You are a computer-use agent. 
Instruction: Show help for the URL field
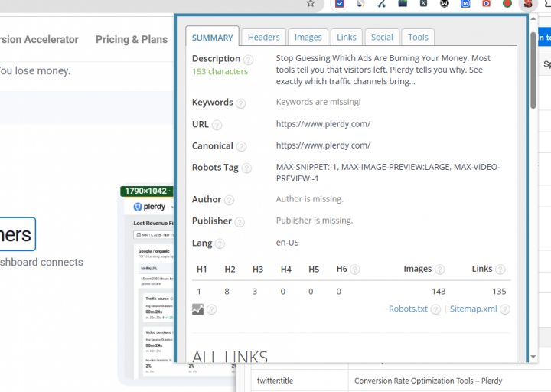pos(217,125)
